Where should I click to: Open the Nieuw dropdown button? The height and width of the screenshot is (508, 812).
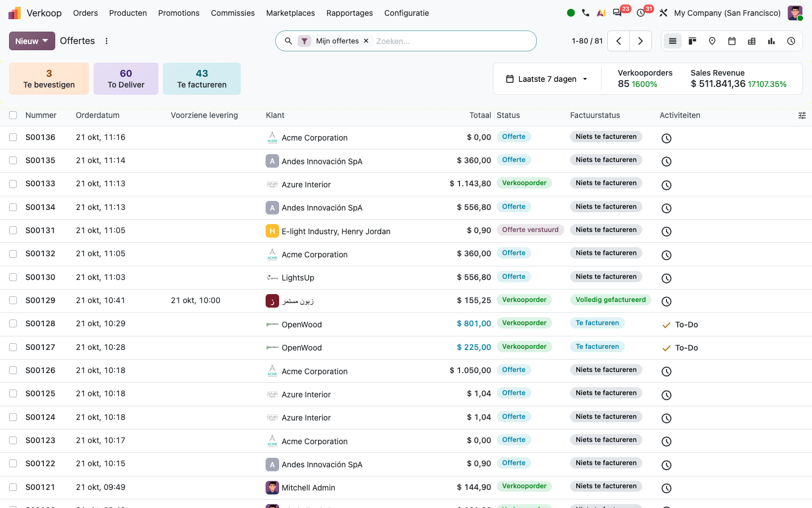(x=32, y=41)
